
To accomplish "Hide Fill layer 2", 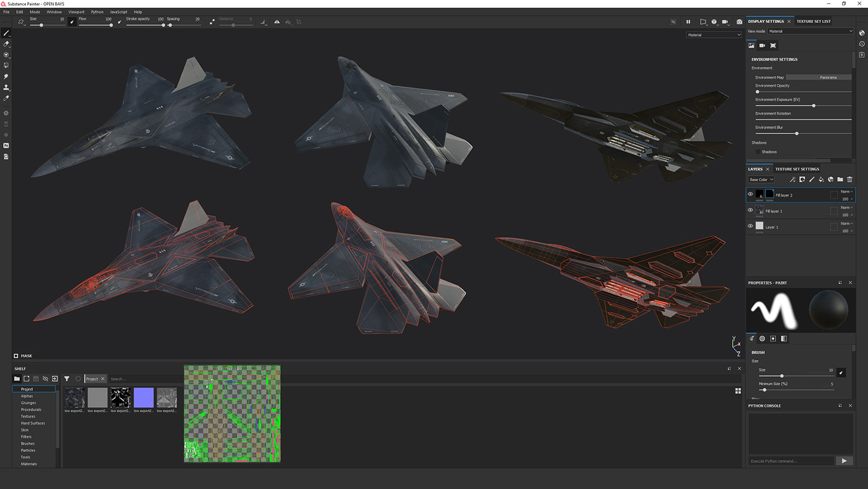I will point(750,194).
